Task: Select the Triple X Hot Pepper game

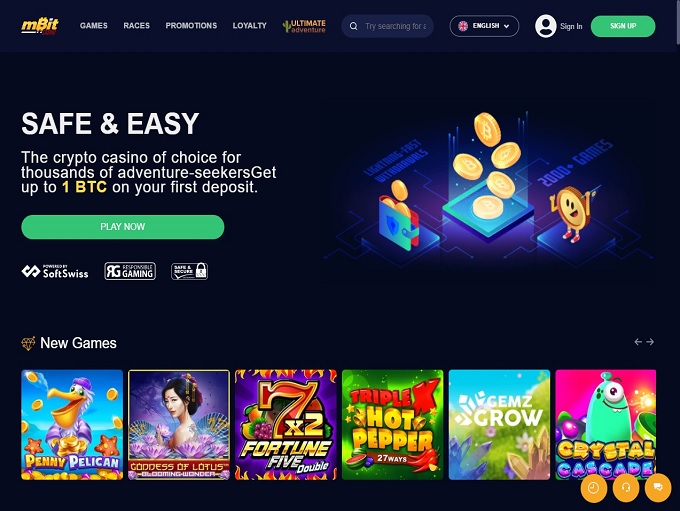Action: coord(392,425)
